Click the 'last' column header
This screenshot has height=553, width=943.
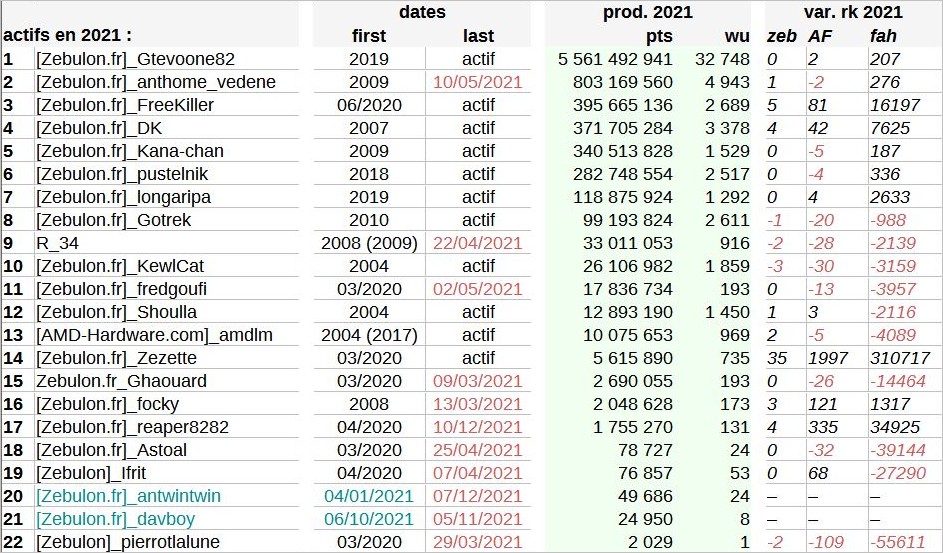coord(478,36)
